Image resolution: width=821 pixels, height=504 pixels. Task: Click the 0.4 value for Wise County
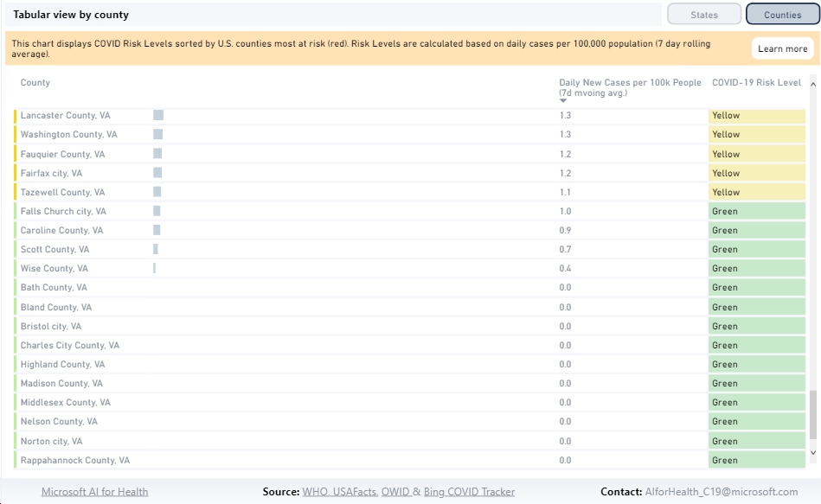pos(565,269)
